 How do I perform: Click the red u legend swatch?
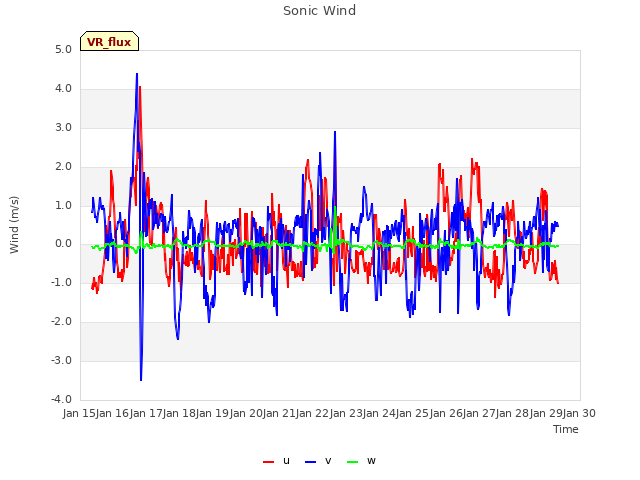[x=269, y=462]
